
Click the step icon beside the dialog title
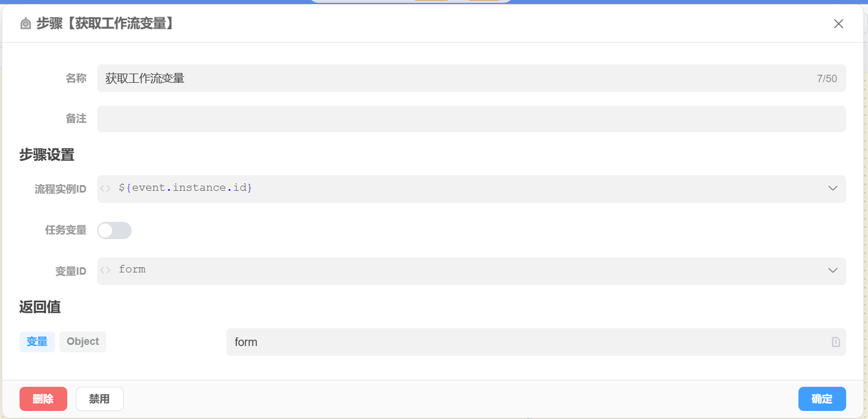click(25, 24)
